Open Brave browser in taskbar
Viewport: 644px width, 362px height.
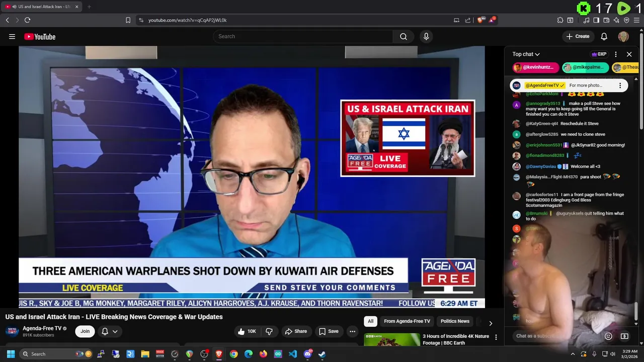point(219,354)
